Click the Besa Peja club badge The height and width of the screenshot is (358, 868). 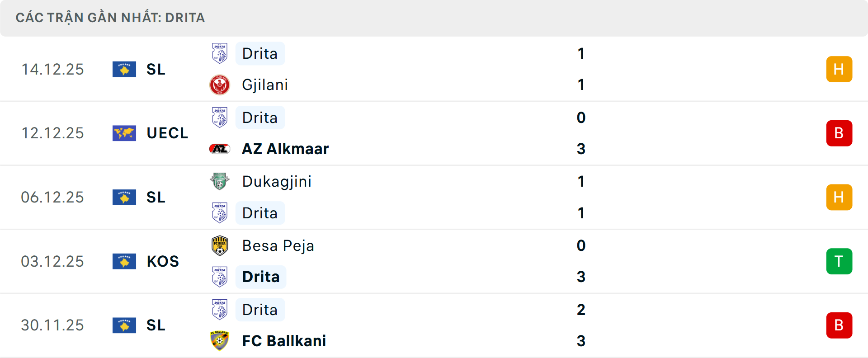click(x=220, y=245)
